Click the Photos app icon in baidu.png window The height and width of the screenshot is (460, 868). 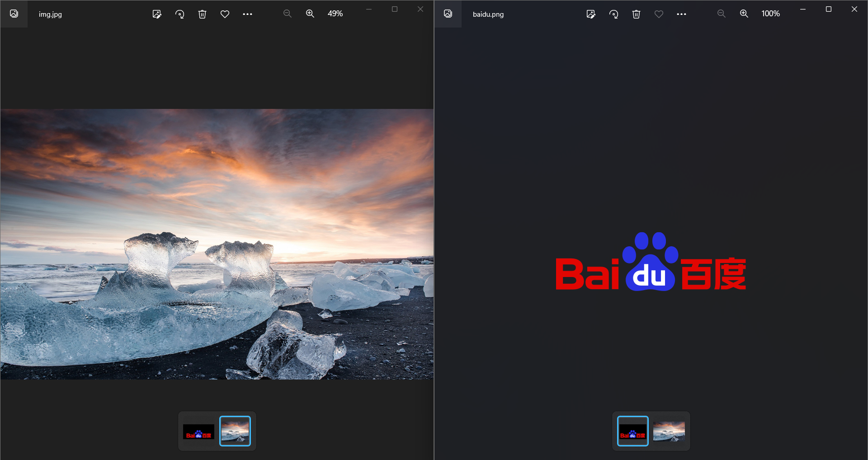[x=448, y=14]
